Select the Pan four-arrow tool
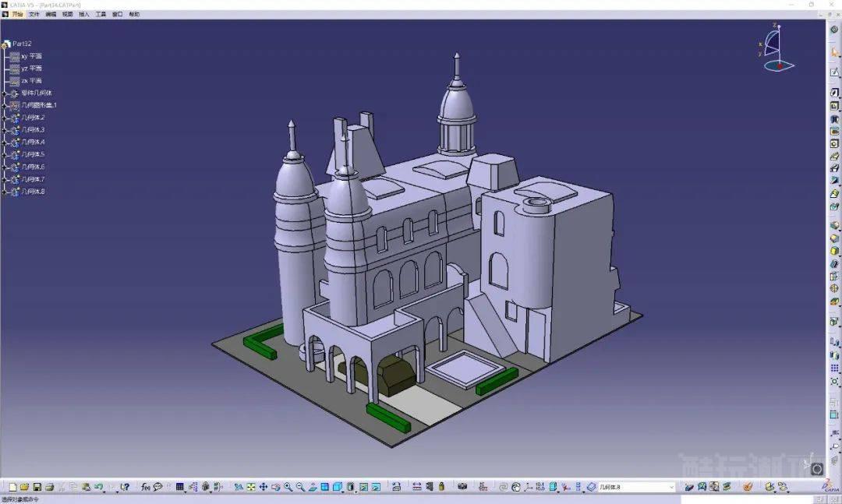Screen dimensions: 842x504 [264, 487]
